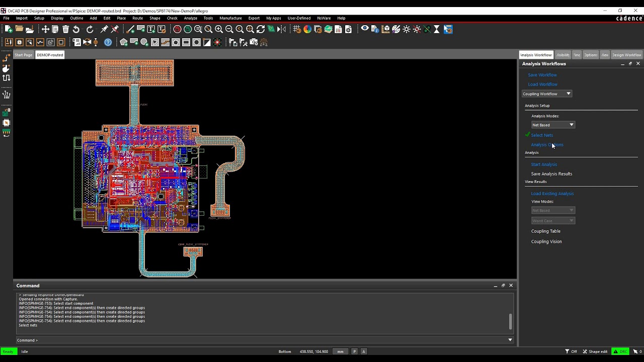Open the Display menu
The image size is (644, 362).
(57, 18)
